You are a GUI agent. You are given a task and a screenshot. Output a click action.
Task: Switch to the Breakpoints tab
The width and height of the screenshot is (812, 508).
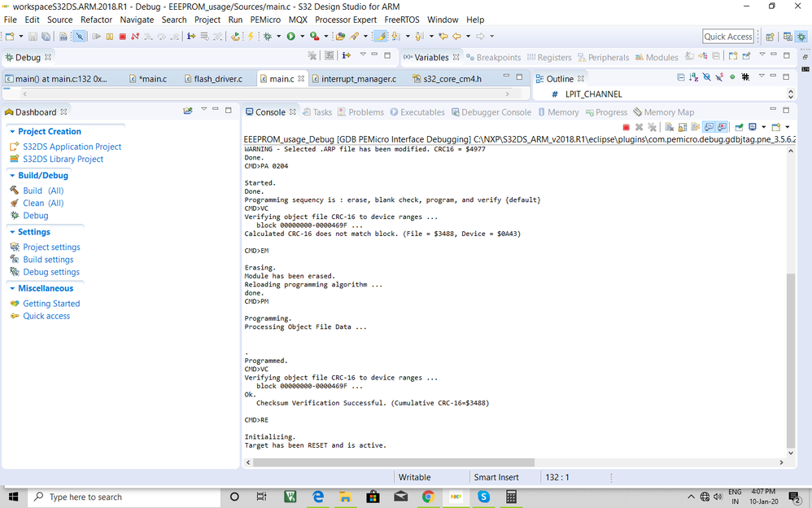click(x=494, y=57)
